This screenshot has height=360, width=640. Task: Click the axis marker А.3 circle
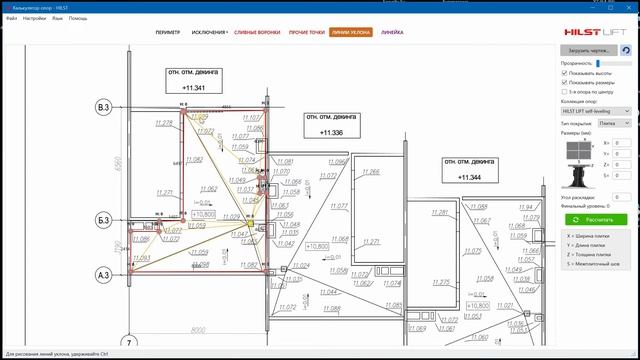[103, 275]
